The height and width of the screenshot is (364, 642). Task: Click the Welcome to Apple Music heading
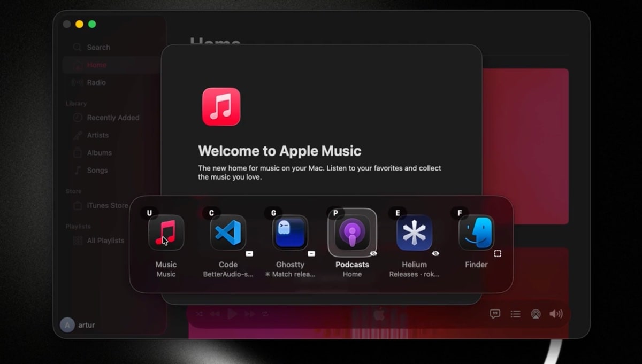click(x=280, y=151)
